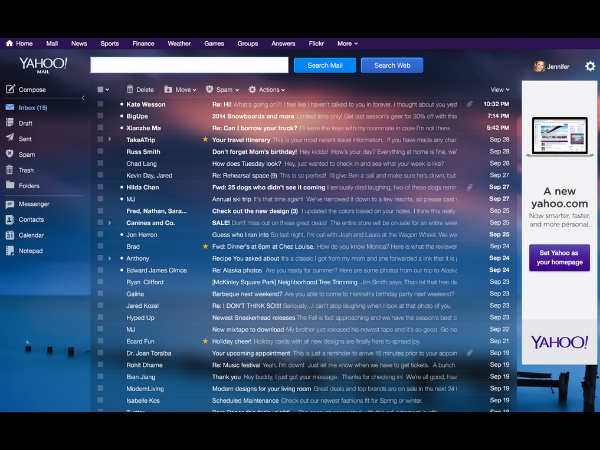Select the Chad Lang email checkbox
The height and width of the screenshot is (450, 600).
(x=100, y=163)
